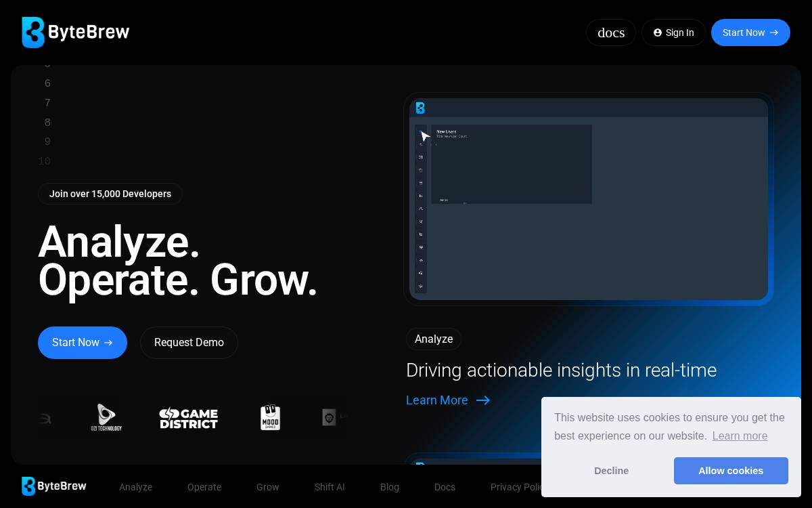Click the Request Demo button
This screenshot has width=812, height=508.
coord(189,343)
